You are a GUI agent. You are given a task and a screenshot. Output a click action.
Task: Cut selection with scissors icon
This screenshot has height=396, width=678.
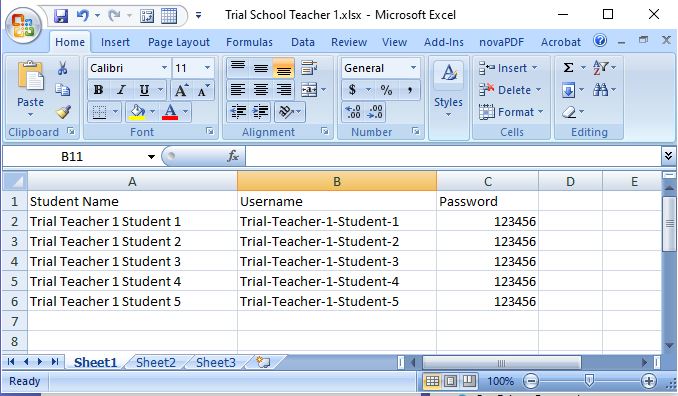pos(63,68)
